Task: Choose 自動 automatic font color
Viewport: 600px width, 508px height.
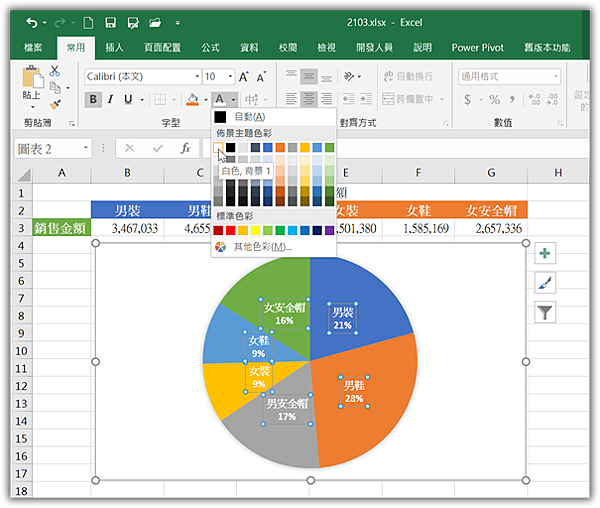Action: point(248,117)
